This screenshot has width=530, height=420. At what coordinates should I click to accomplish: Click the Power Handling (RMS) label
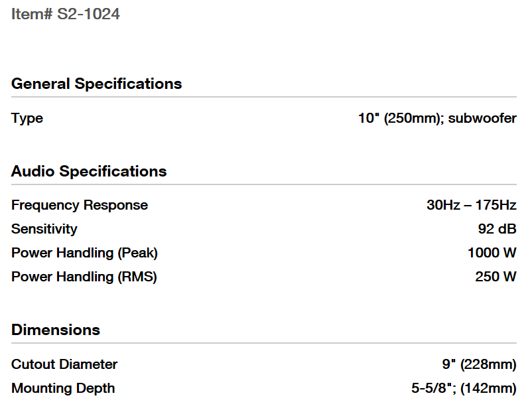(84, 277)
